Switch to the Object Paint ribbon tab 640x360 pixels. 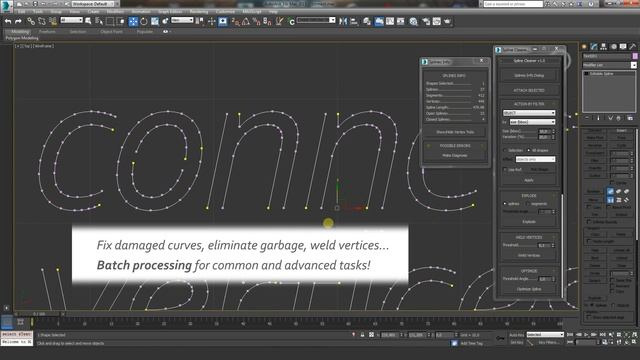click(x=111, y=31)
